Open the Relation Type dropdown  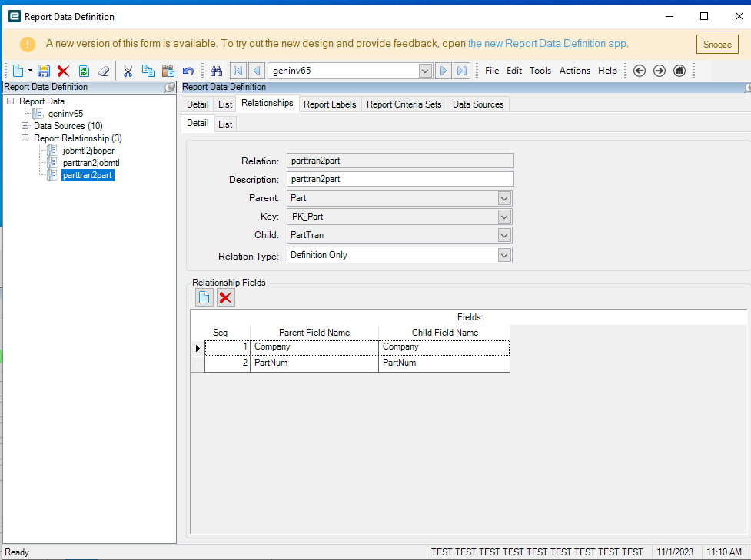pos(504,255)
